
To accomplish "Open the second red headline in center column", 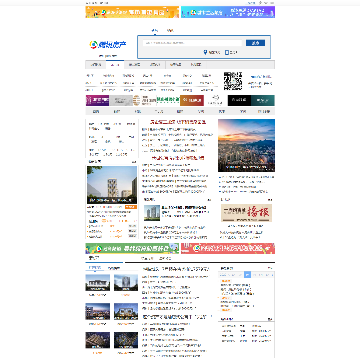I will click(x=178, y=158).
